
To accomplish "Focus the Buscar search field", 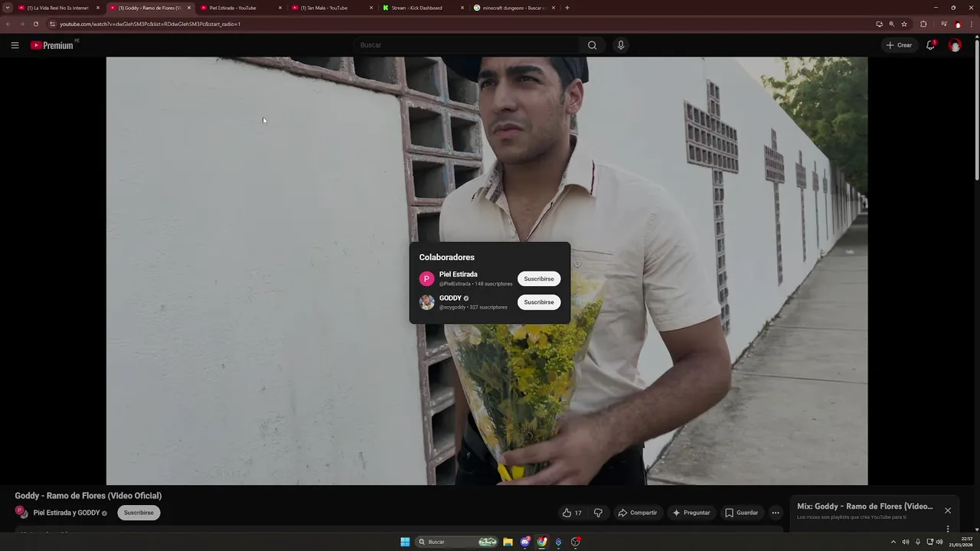I will [467, 45].
